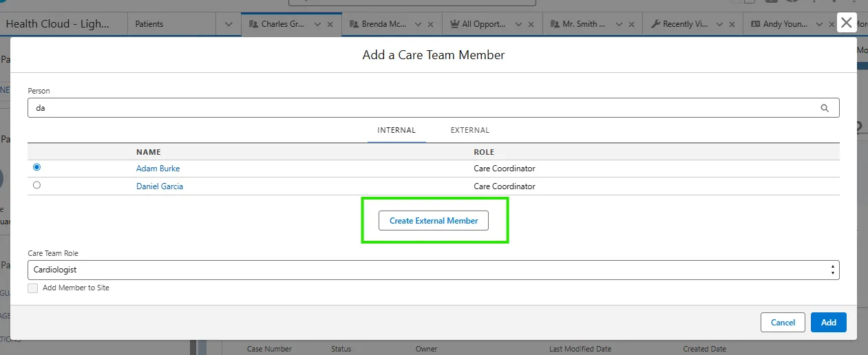Close the Charles Gr... workspace tab
868x355 pixels.
[330, 24]
